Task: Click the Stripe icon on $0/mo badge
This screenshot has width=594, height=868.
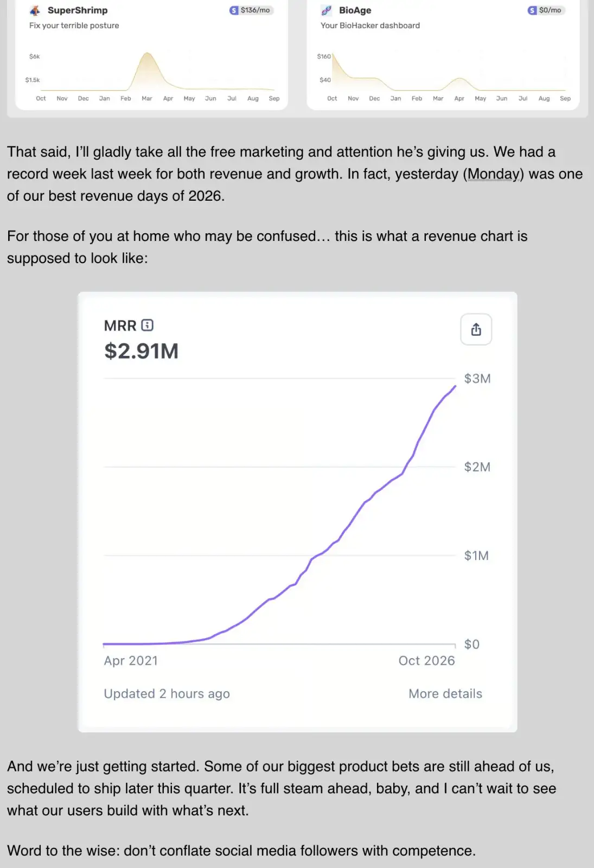Action: (x=533, y=10)
